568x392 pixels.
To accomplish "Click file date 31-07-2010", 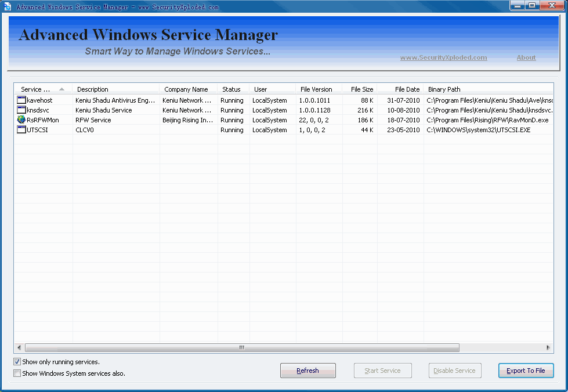I will click(403, 100).
